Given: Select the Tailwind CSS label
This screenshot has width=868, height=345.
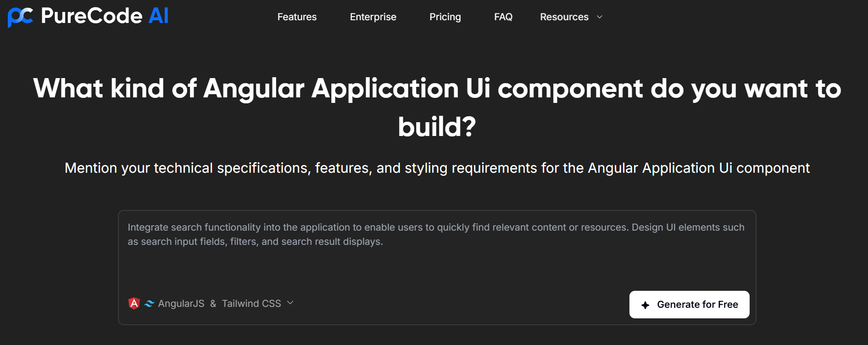Looking at the screenshot, I should click(251, 304).
